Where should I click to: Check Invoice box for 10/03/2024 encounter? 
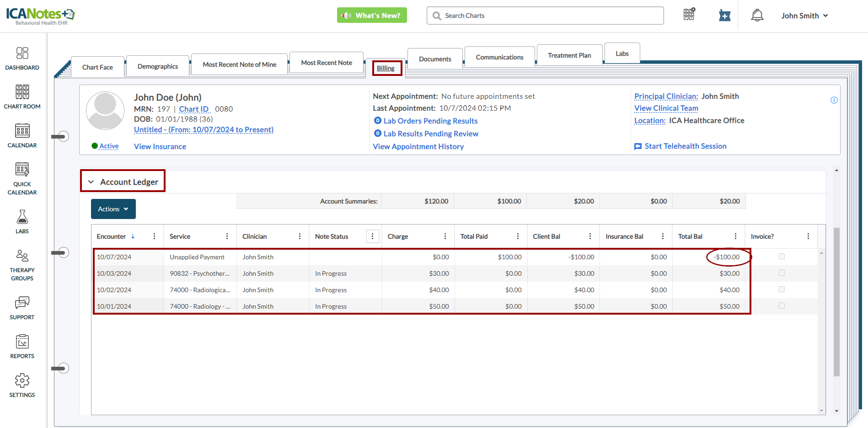pyautogui.click(x=782, y=273)
